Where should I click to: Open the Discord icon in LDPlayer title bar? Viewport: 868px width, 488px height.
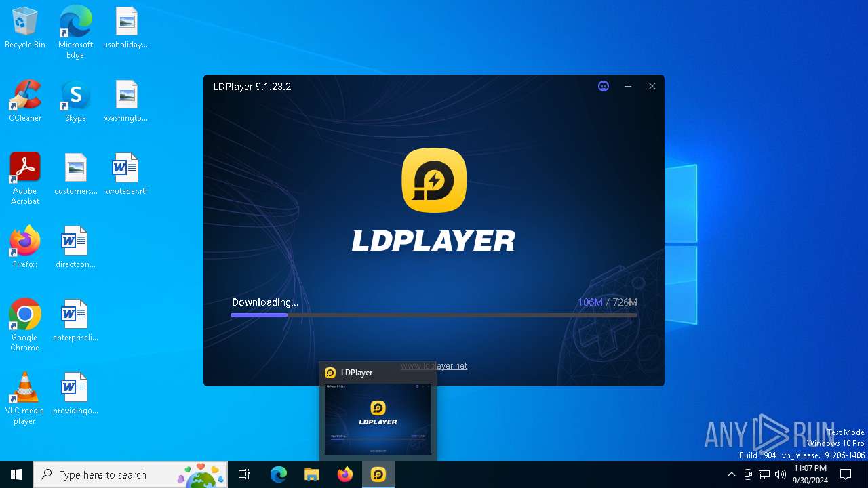coord(604,86)
